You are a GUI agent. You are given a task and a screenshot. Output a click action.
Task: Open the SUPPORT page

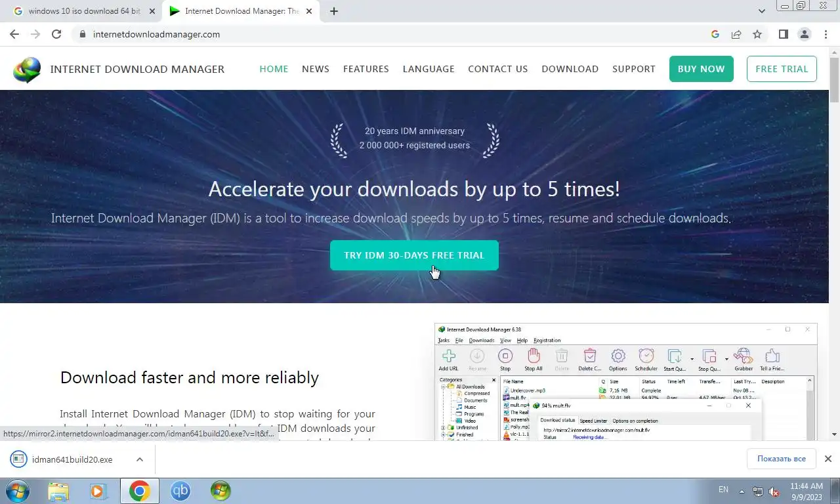point(634,69)
